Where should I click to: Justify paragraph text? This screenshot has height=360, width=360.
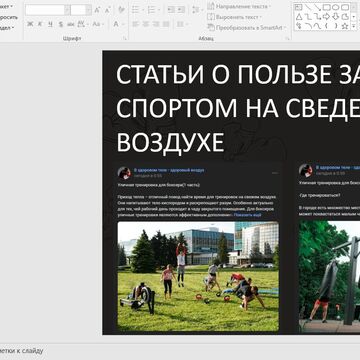[x=166, y=24]
